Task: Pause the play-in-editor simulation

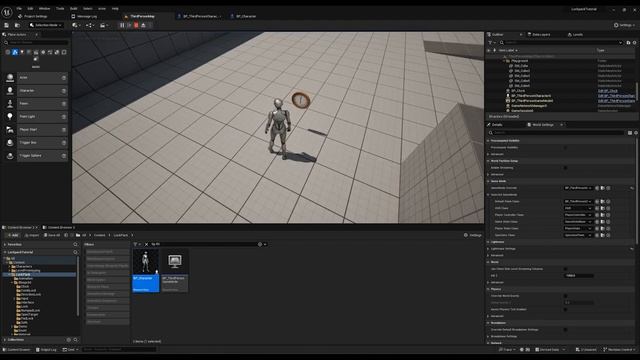Action: click(122, 25)
